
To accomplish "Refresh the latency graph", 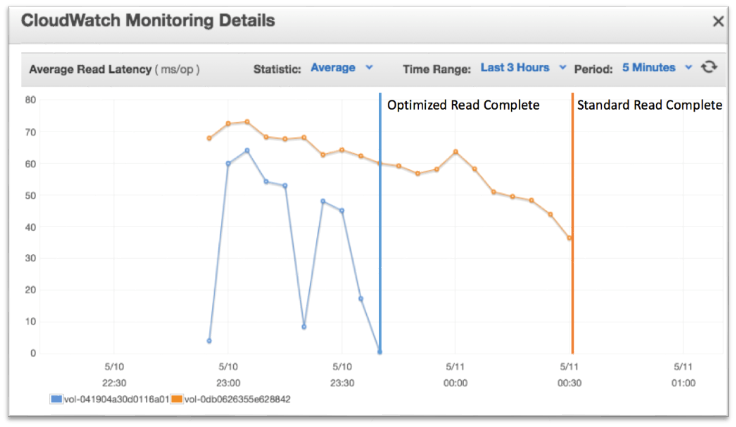I will click(709, 67).
